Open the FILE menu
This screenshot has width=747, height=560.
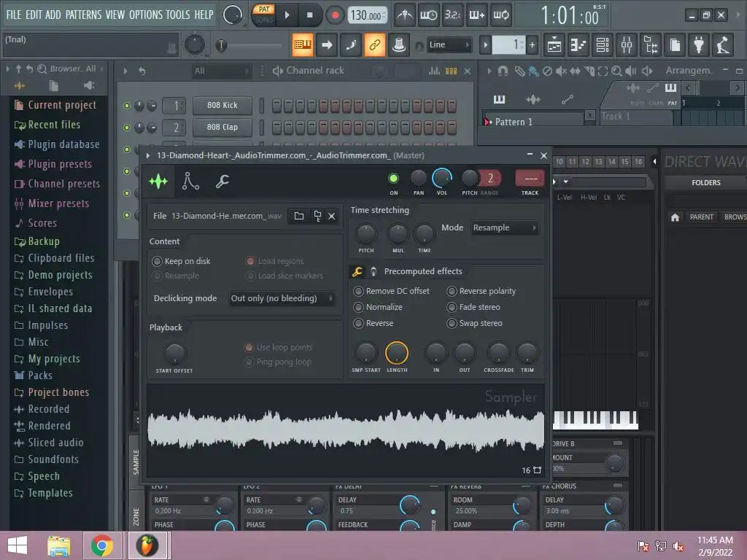coord(14,15)
